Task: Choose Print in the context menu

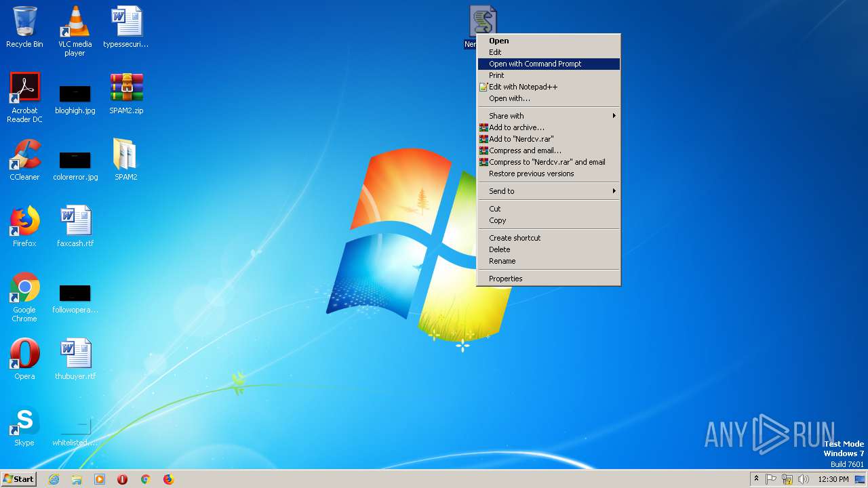Action: [x=549, y=75]
